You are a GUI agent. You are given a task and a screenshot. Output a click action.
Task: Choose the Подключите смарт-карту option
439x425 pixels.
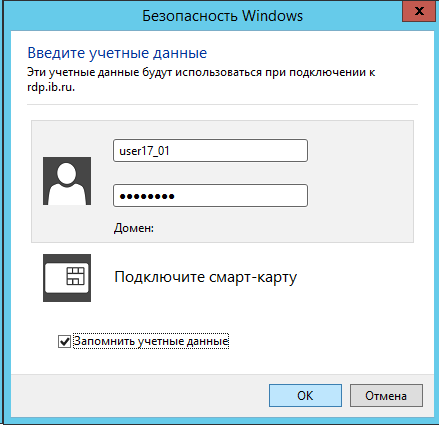click(205, 277)
